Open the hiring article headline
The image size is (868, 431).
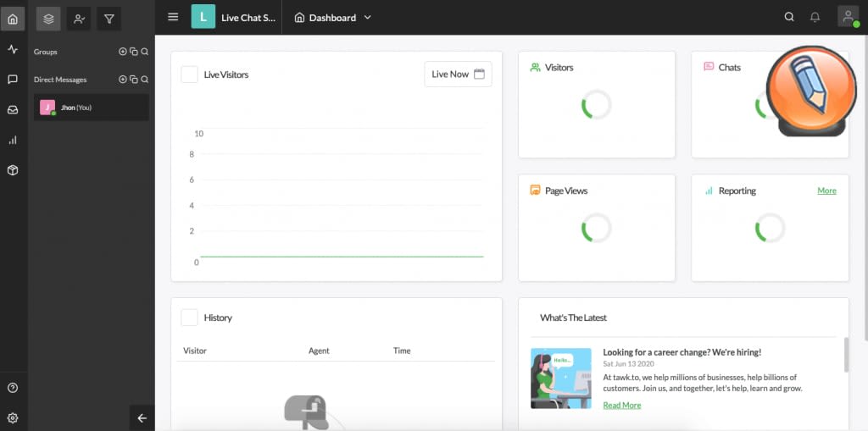(682, 352)
